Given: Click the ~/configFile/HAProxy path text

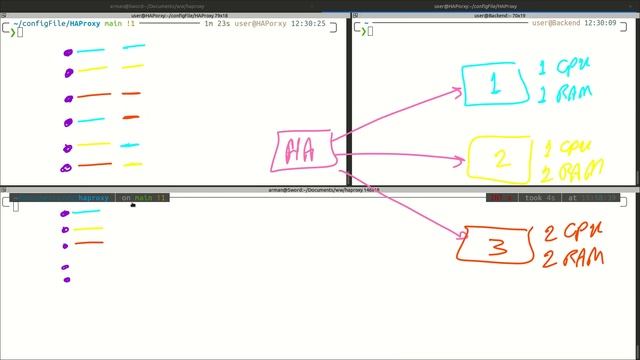Looking at the screenshot, I should [57, 24].
